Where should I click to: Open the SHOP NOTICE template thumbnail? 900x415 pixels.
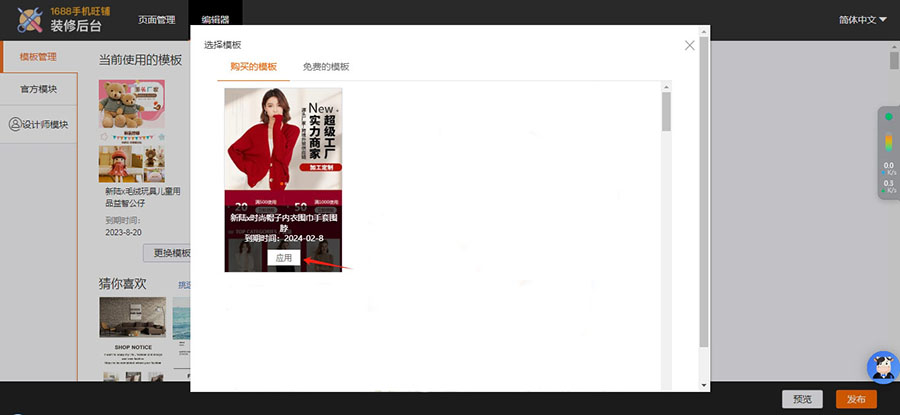tap(133, 339)
